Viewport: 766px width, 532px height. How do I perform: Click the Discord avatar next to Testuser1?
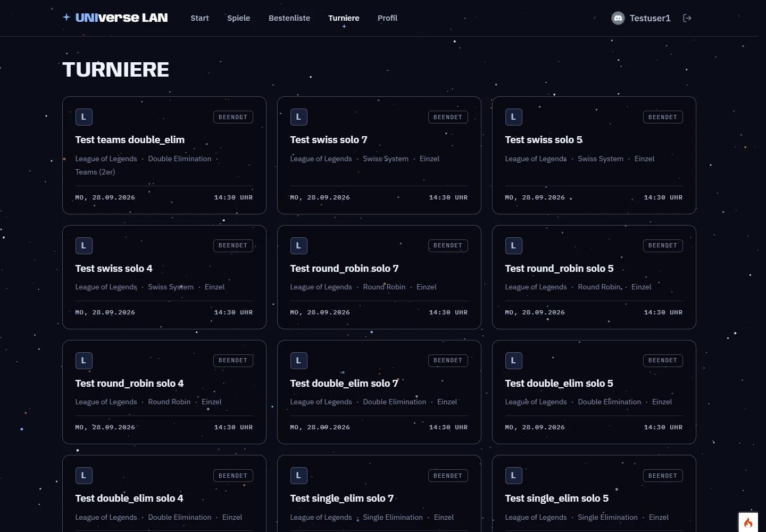click(x=618, y=18)
